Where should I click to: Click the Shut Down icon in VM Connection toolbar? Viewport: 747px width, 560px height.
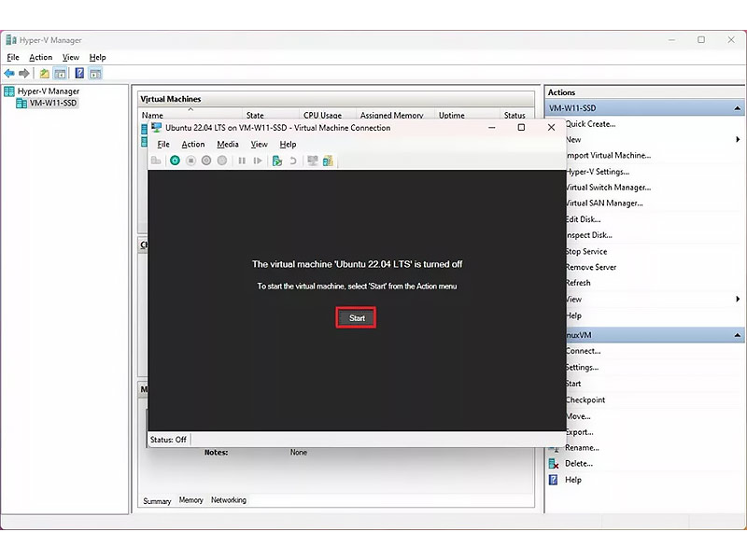point(206,161)
